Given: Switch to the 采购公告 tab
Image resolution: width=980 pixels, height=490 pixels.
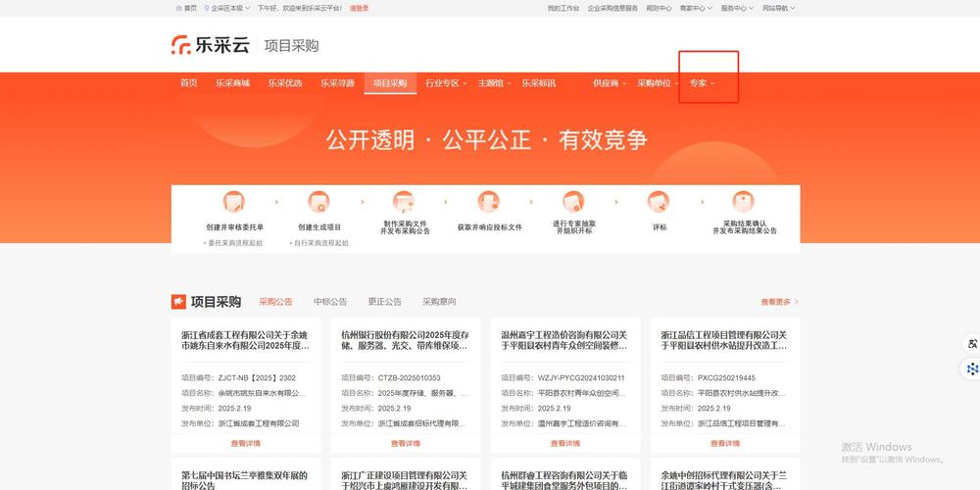Looking at the screenshot, I should 275,302.
